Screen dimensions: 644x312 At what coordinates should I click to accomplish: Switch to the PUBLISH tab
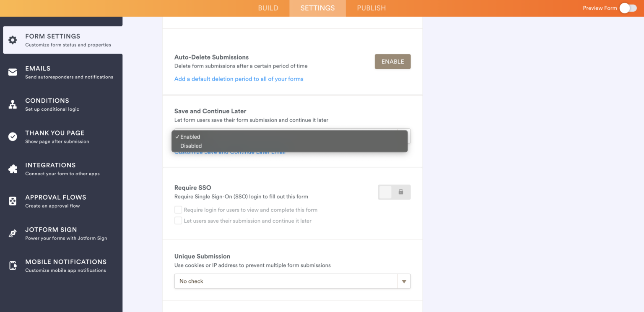tap(371, 8)
